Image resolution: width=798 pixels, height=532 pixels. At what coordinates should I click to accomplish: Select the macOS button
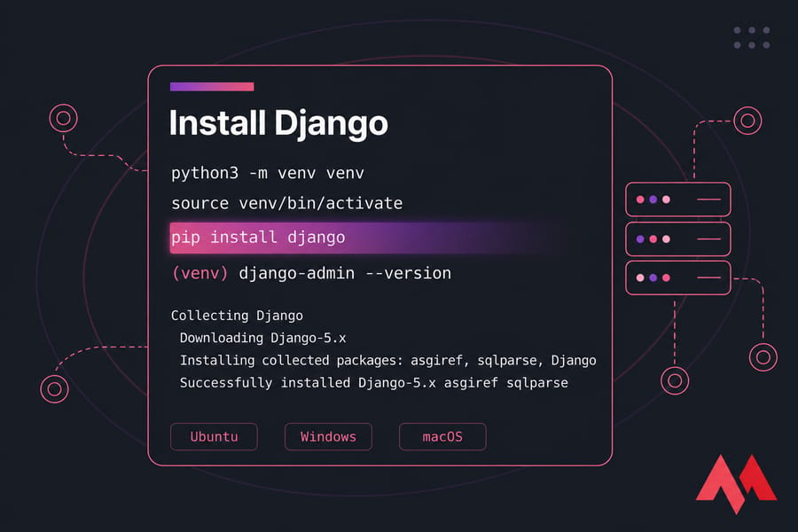point(442,437)
